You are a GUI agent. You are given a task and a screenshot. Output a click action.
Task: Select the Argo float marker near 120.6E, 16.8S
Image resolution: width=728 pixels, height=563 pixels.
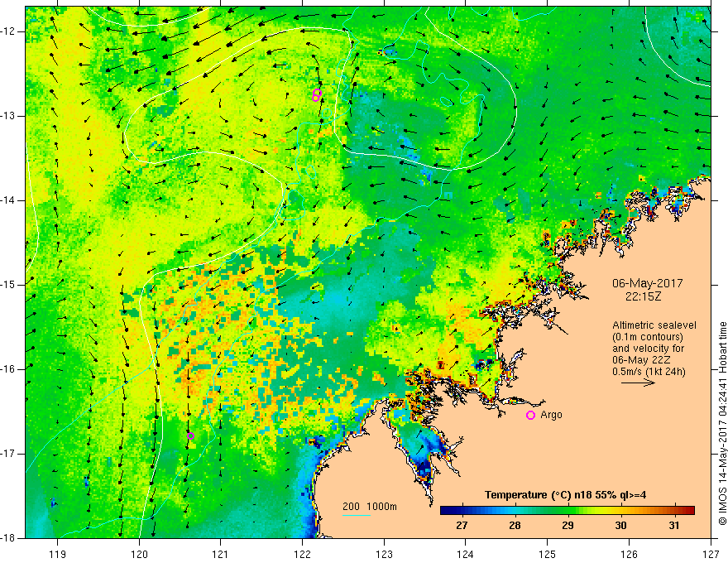tap(190, 435)
